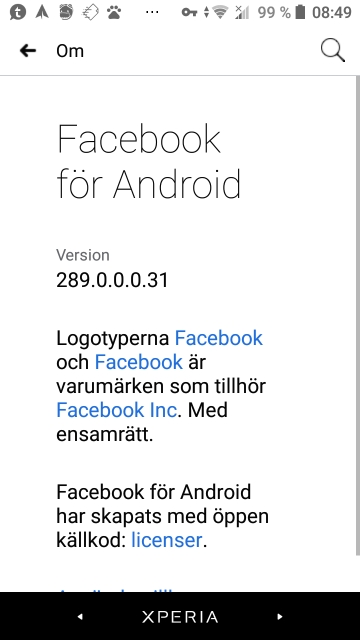Tap the navigation arrow status icon
Screen dimensions: 360x640
pos(42,12)
